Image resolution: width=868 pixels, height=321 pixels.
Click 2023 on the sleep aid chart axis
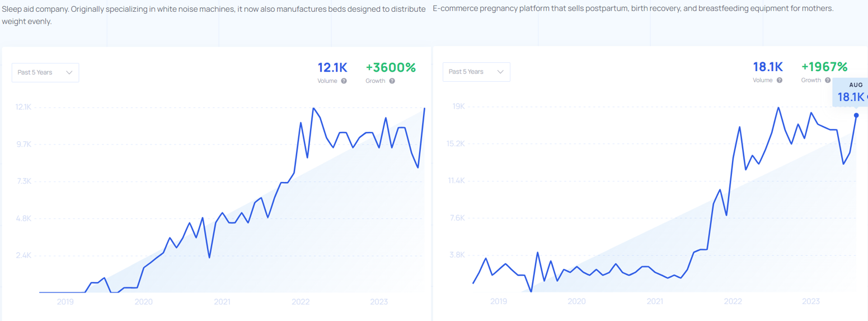379,302
